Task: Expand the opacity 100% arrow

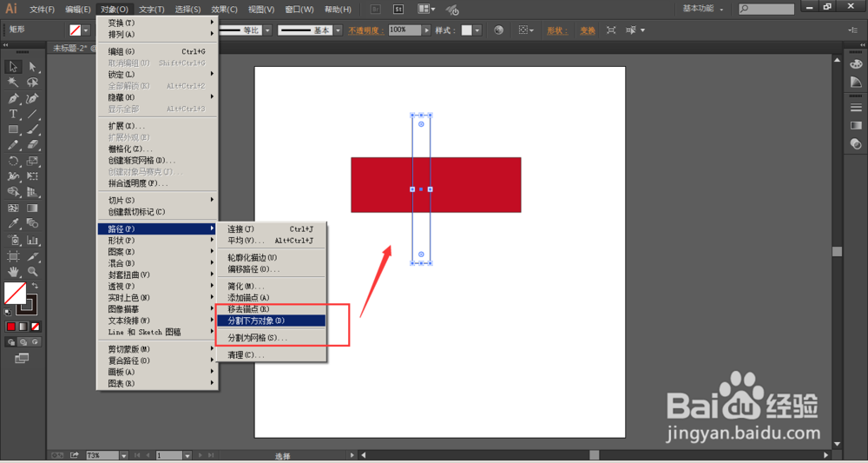Action: [426, 30]
